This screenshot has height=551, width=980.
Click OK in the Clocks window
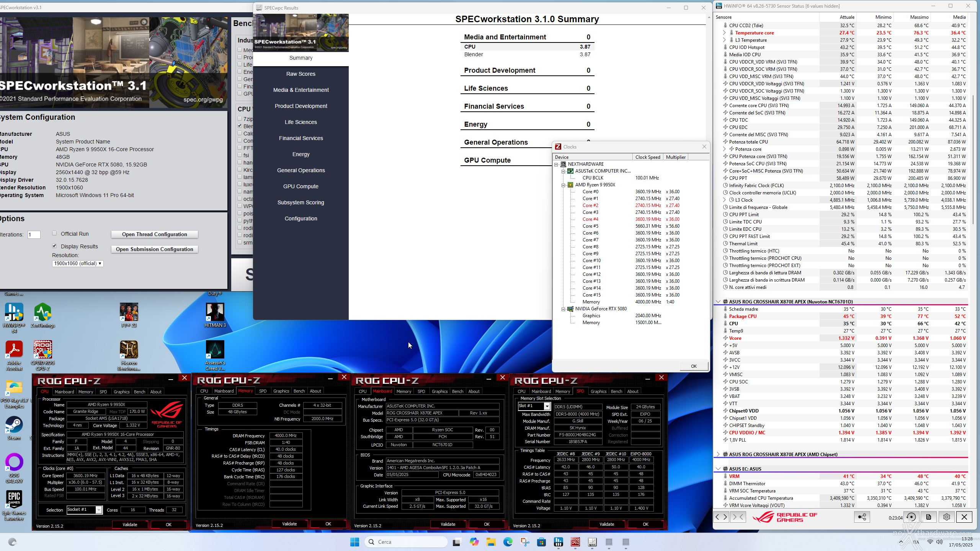pyautogui.click(x=693, y=366)
